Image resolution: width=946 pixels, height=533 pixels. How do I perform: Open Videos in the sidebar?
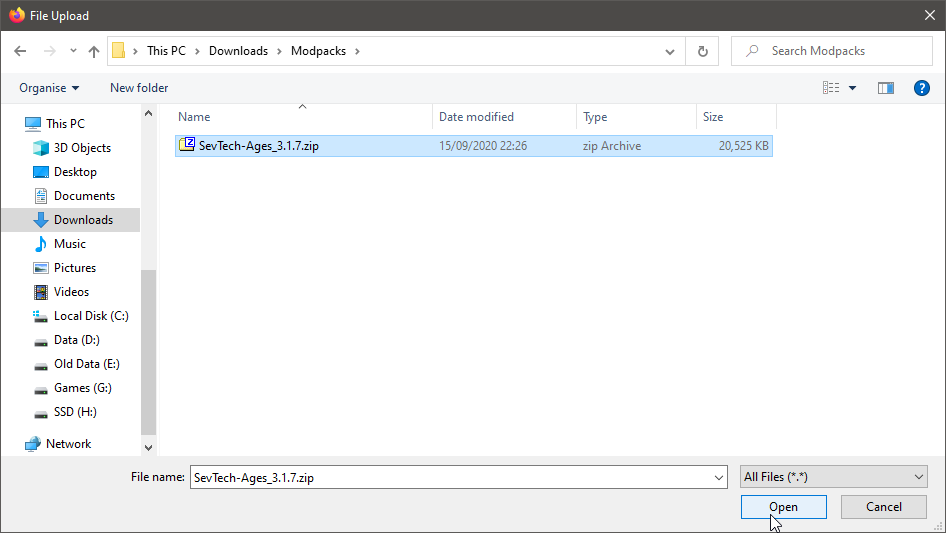(x=71, y=292)
